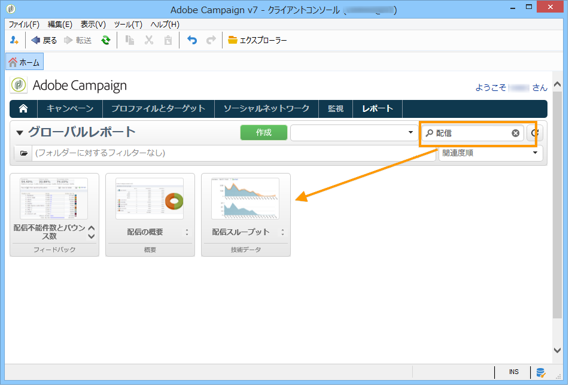
Task: Undo with the blue arrow icon
Action: coord(192,40)
